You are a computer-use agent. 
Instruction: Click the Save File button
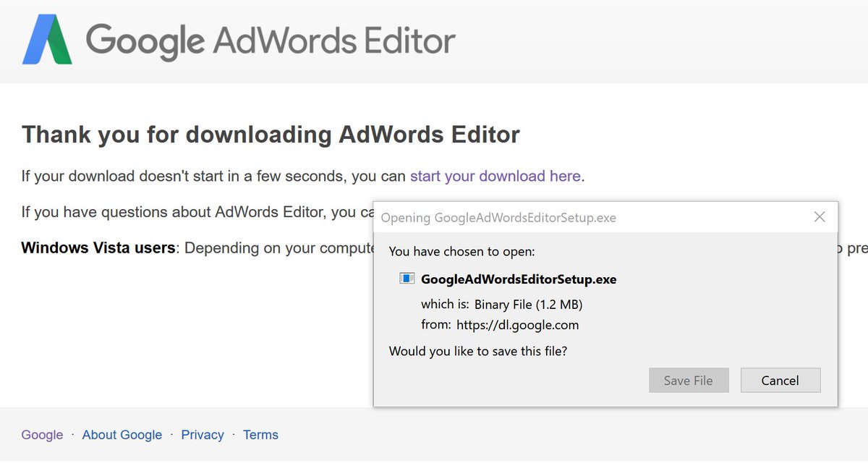coord(689,381)
